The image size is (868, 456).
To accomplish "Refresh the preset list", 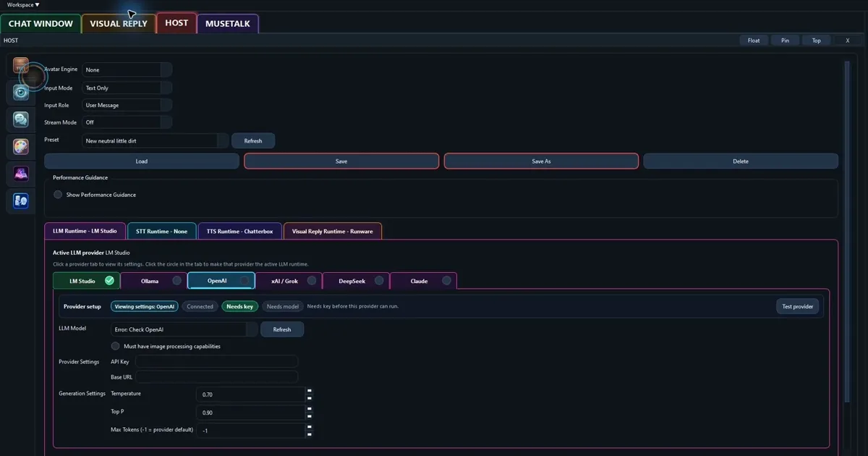I will coord(253,140).
